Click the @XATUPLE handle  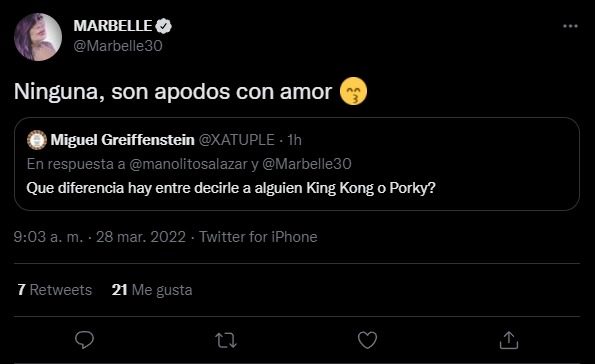pyautogui.click(x=237, y=140)
